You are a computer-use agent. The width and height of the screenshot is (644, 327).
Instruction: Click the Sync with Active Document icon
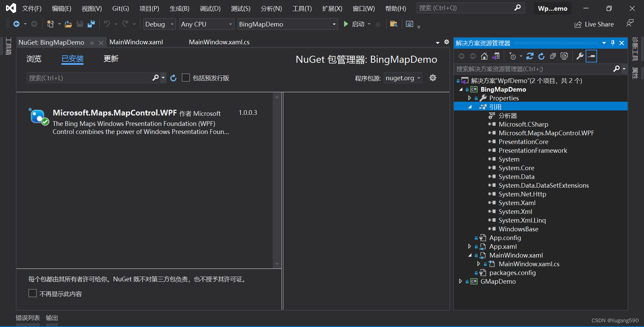pos(530,56)
